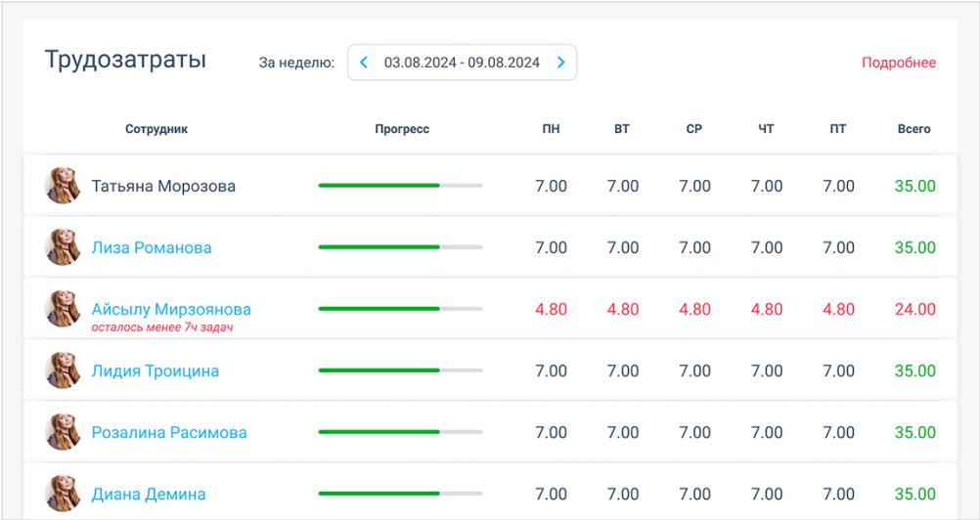Image resolution: width=980 pixels, height=520 pixels.
Task: Go to next week using right chevron
Action: [561, 63]
